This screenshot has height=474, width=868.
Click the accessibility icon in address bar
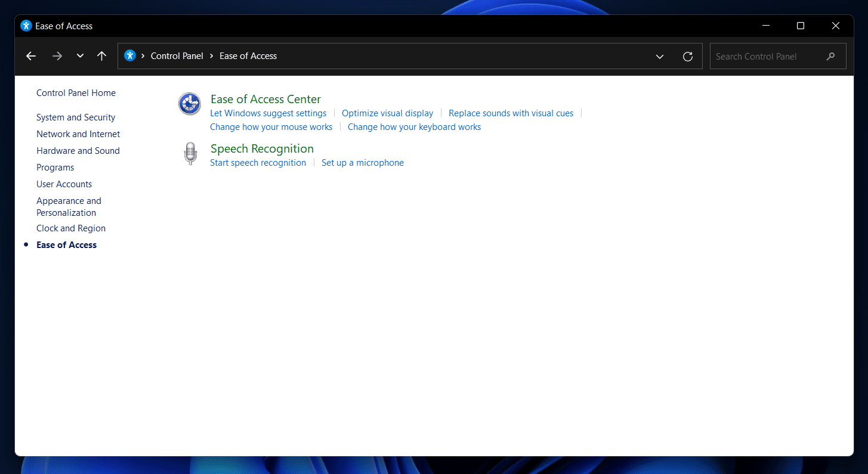pos(130,56)
